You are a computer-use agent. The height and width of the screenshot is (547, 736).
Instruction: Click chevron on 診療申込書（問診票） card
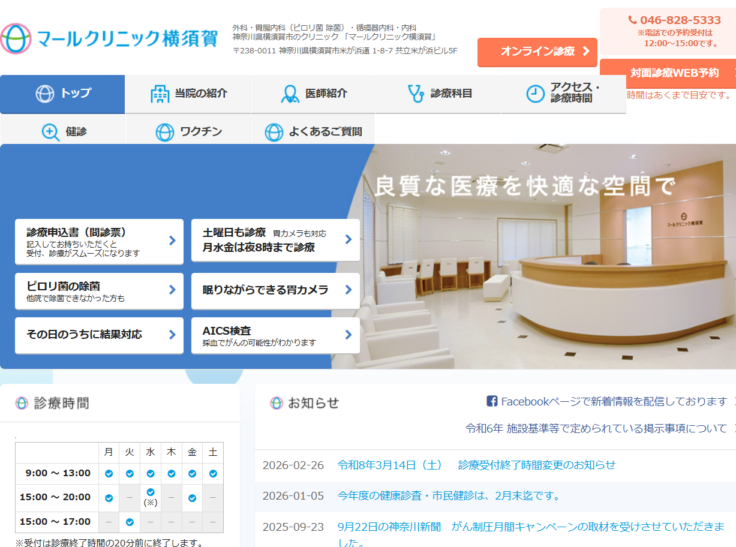[x=172, y=240]
